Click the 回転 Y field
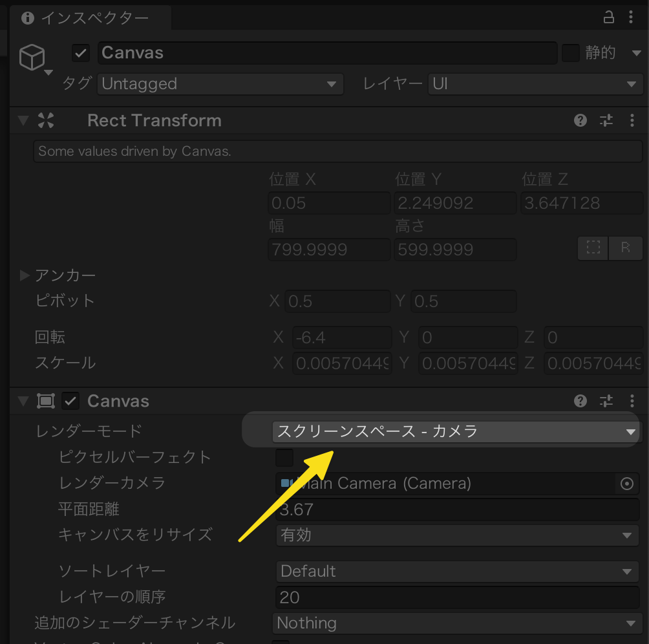This screenshot has width=649, height=644. click(x=468, y=338)
